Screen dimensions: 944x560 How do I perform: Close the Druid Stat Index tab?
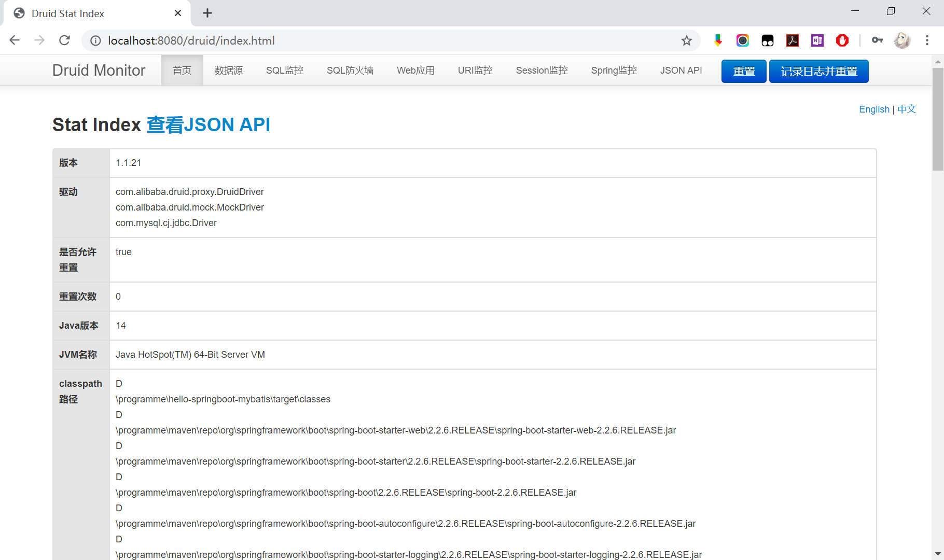pyautogui.click(x=178, y=13)
